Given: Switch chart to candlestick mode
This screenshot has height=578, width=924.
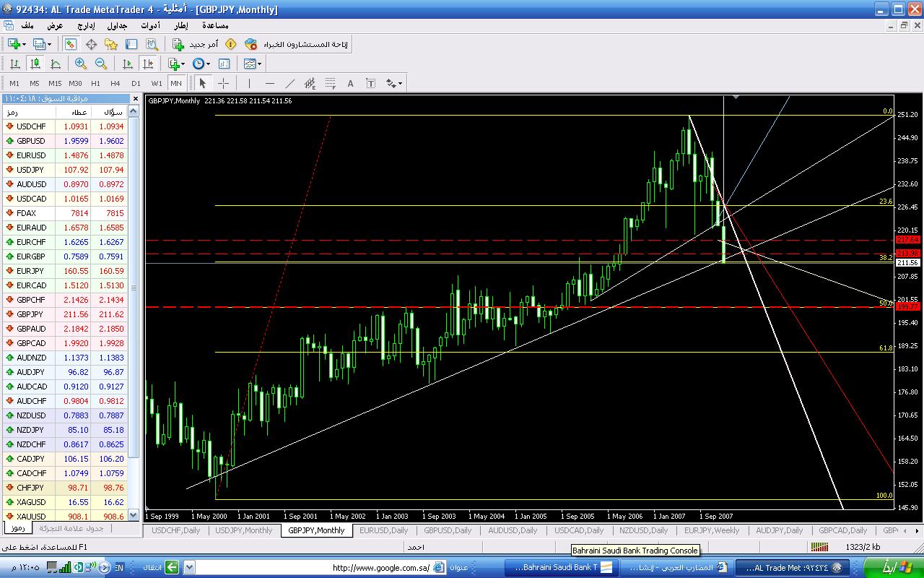Looking at the screenshot, I should (35, 64).
